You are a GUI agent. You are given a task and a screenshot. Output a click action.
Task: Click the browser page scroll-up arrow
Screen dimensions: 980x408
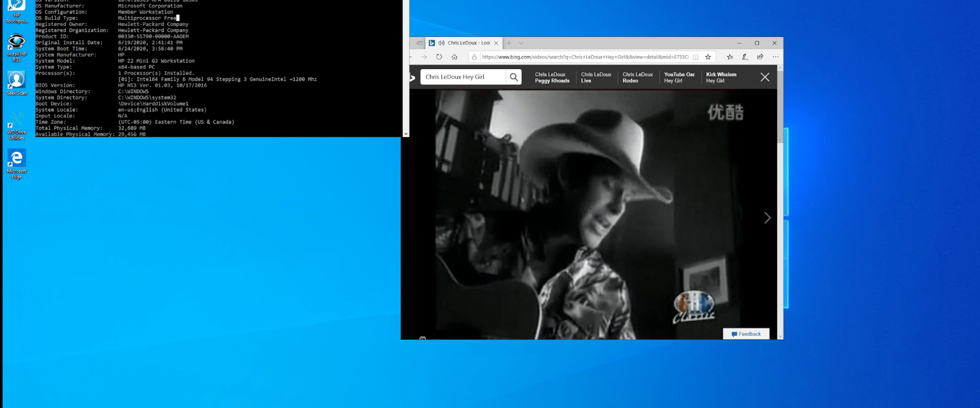click(x=780, y=68)
